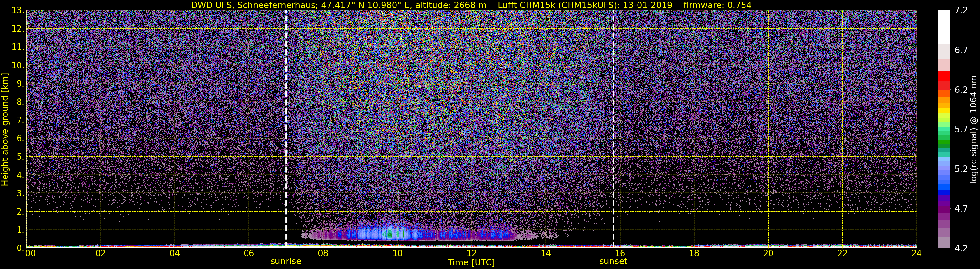Click the 00 tick on time axis
This screenshot has width=980, height=269.
tap(30, 253)
